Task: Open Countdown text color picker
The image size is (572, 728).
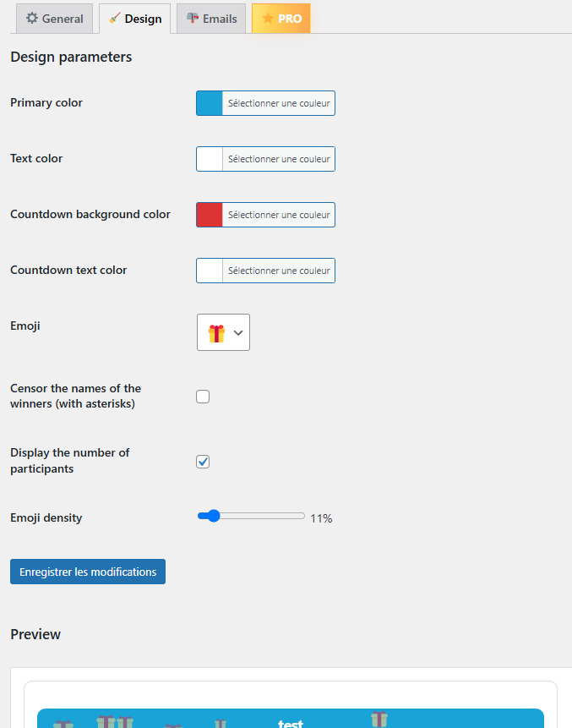Action: tap(278, 271)
